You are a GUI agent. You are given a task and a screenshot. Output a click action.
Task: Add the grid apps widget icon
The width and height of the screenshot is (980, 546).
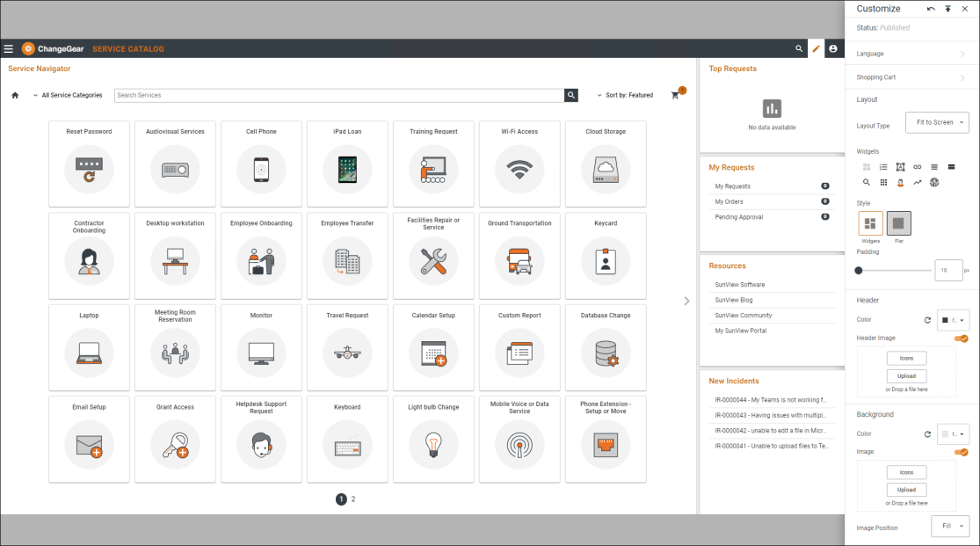(883, 183)
